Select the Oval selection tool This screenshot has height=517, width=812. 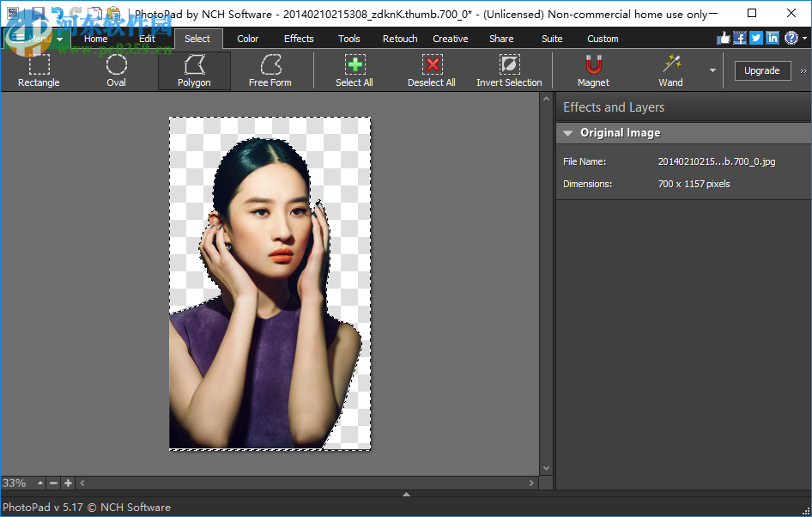point(116,69)
